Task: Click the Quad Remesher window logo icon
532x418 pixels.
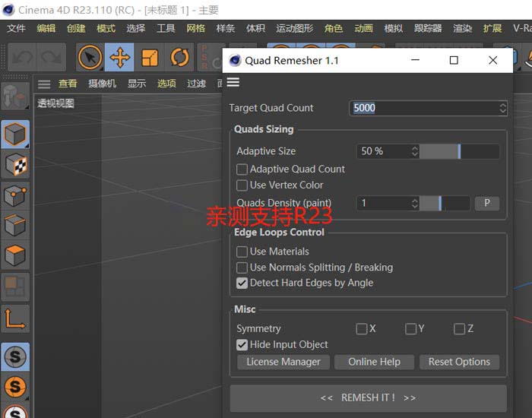Action: coord(235,60)
